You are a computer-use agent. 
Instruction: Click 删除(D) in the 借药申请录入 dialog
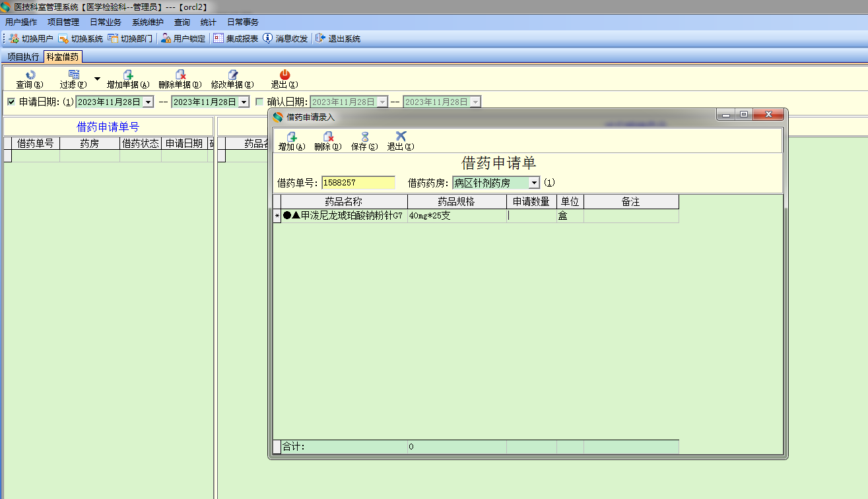[328, 141]
